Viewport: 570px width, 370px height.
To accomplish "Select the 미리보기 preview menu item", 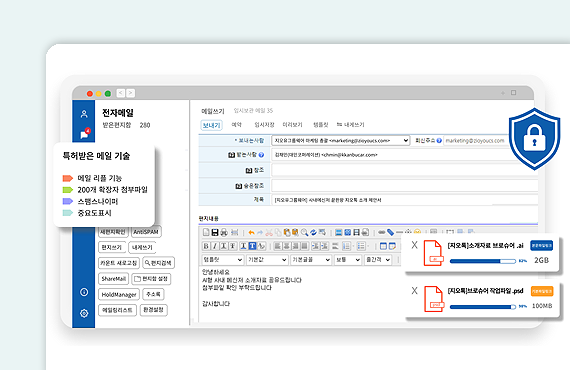I will pos(293,125).
